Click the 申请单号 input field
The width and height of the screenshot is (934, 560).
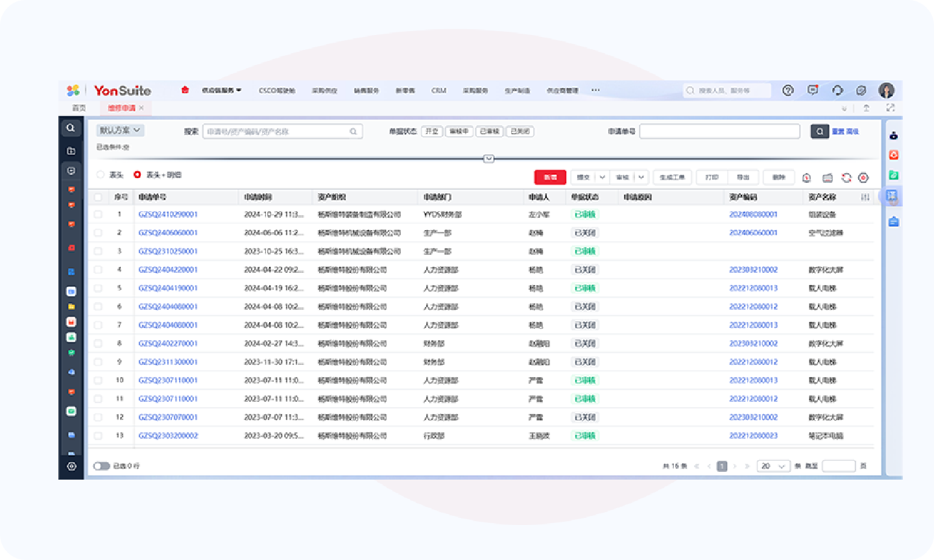719,132
